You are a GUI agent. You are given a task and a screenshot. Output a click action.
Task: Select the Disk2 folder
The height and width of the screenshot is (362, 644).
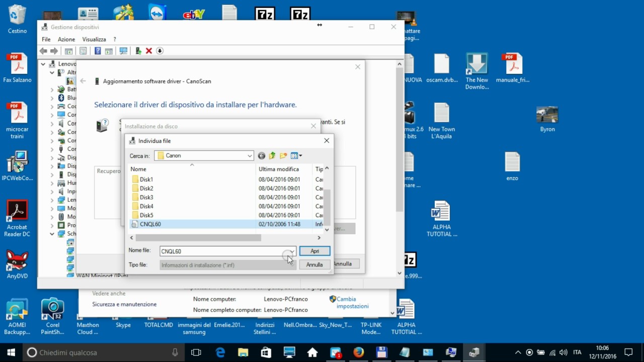[146, 189]
